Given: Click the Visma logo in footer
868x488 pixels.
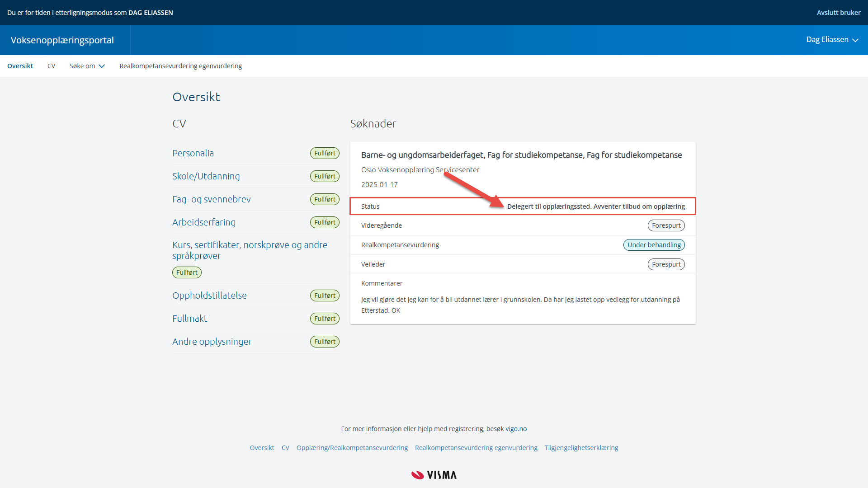Looking at the screenshot, I should tap(434, 475).
